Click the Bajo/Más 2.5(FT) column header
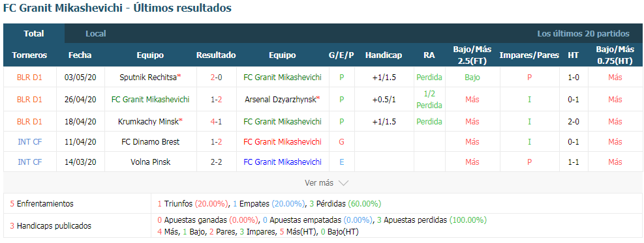644x243 pixels. coord(472,55)
